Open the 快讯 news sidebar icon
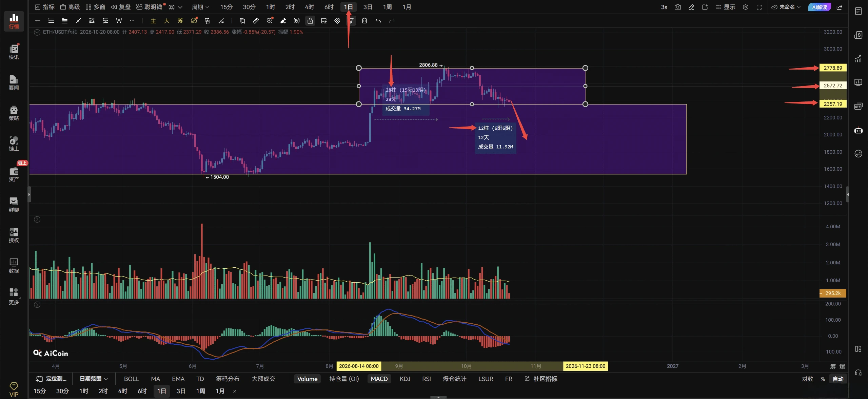Viewport: 868px width, 399px height. pos(14,52)
